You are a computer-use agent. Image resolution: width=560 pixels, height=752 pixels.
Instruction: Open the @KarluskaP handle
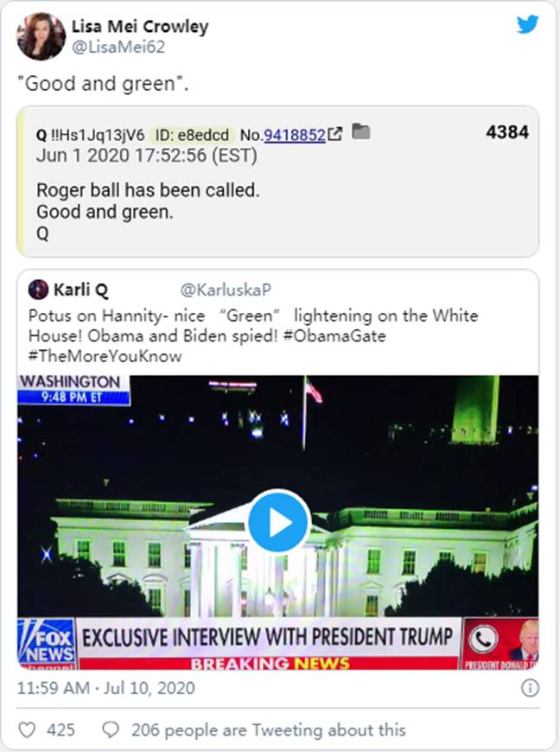(x=226, y=290)
